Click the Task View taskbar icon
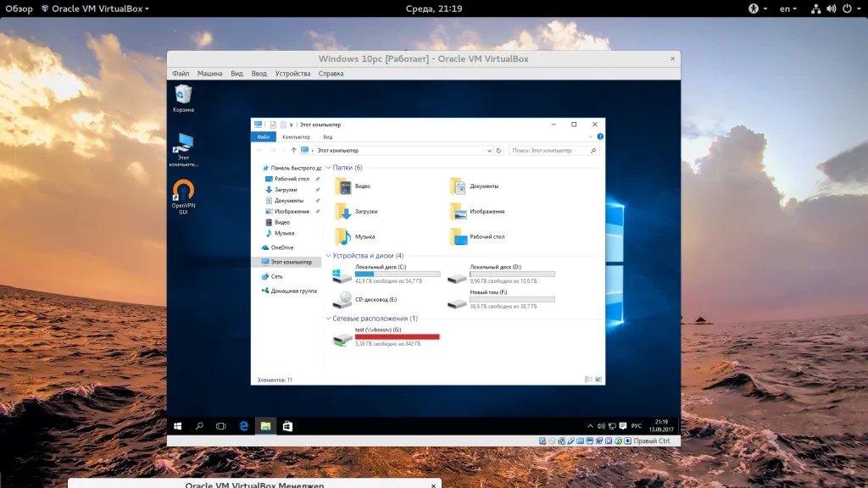The width and height of the screenshot is (868, 488). tap(221, 425)
